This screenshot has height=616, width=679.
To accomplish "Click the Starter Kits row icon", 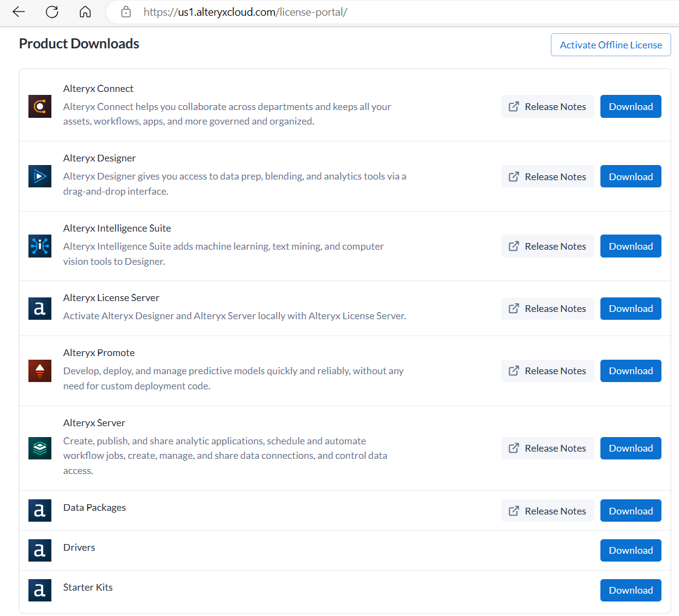I will 40,591.
